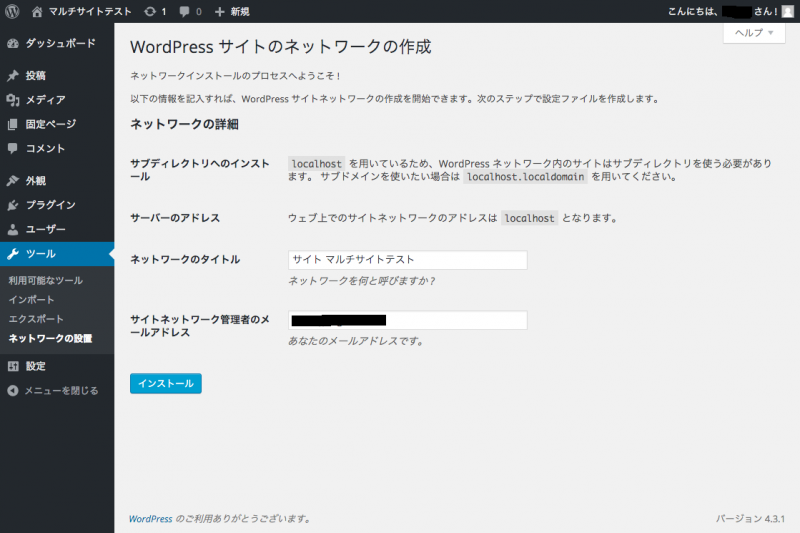Click the localhost.localdomain code text
Image resolution: width=800 pixels, height=533 pixels.
tap(526, 177)
